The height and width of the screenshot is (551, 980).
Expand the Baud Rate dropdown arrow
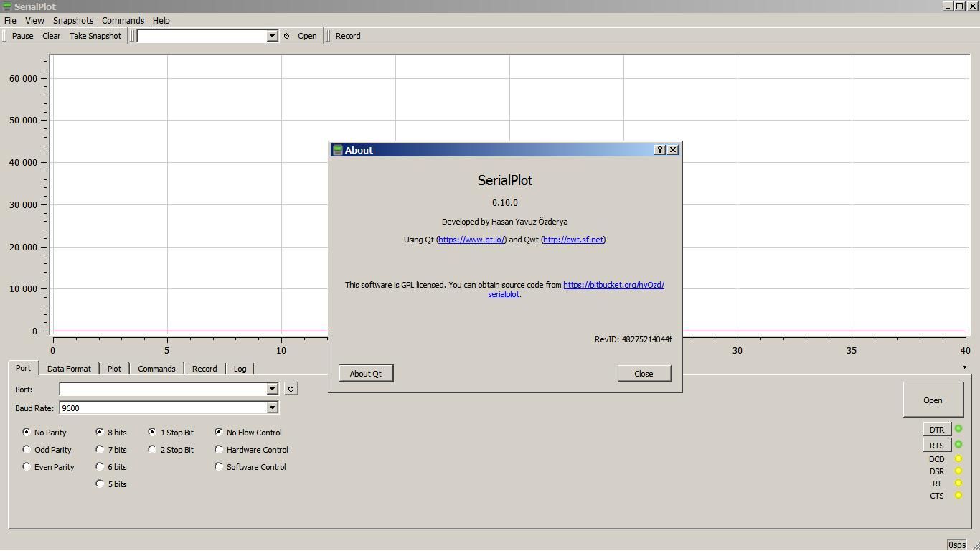(272, 408)
